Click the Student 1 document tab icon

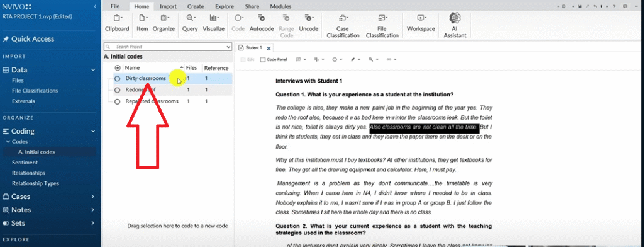pyautogui.click(x=241, y=48)
